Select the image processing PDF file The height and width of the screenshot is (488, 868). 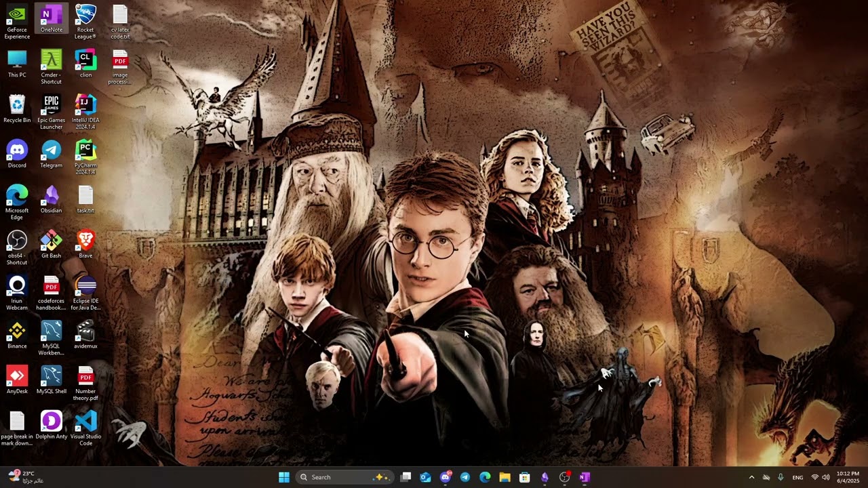(x=120, y=68)
